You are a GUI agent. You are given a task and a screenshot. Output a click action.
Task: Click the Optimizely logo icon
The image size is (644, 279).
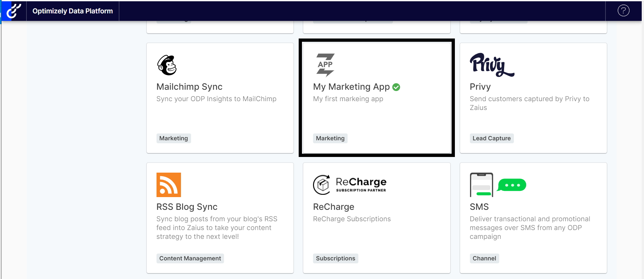14,11
